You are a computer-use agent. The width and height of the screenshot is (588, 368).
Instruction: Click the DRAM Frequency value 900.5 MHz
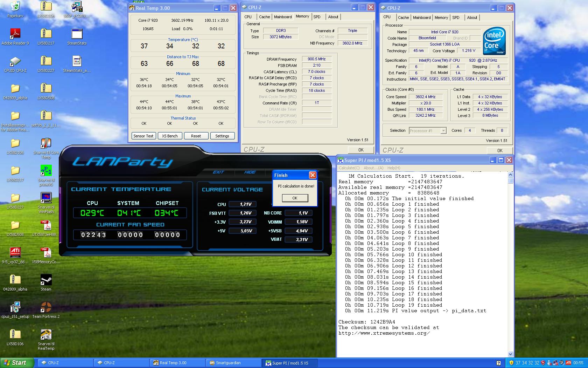click(317, 59)
